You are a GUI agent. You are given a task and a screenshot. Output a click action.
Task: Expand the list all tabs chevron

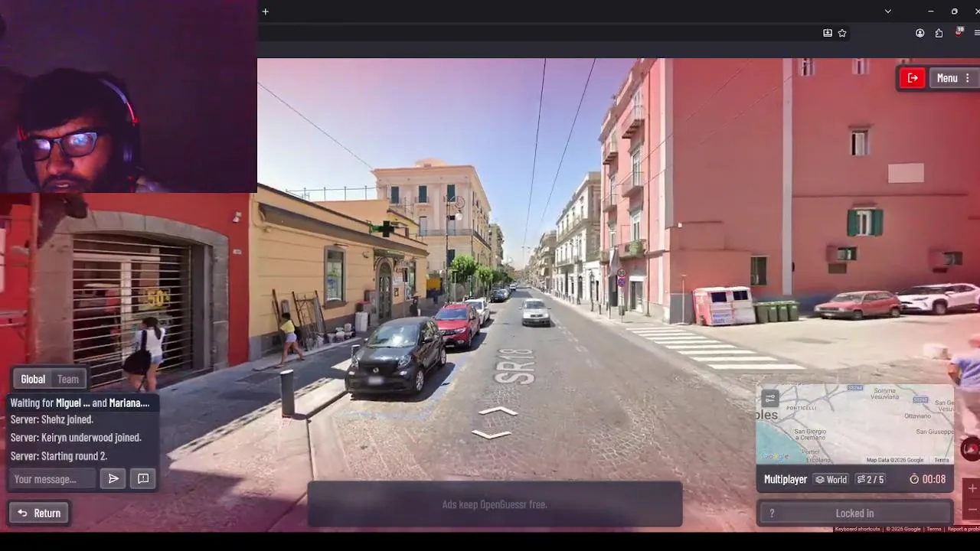(x=887, y=11)
